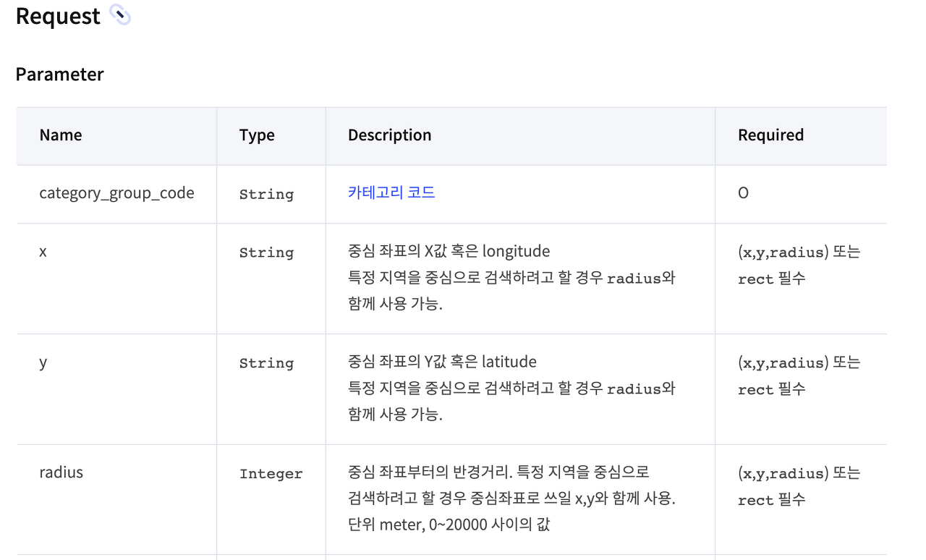Select the Required column header
This screenshot has height=560, width=926.
tap(770, 135)
